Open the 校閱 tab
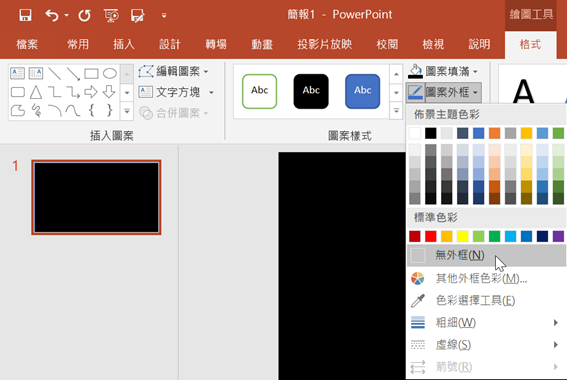This screenshot has width=567, height=380. pyautogui.click(x=387, y=44)
